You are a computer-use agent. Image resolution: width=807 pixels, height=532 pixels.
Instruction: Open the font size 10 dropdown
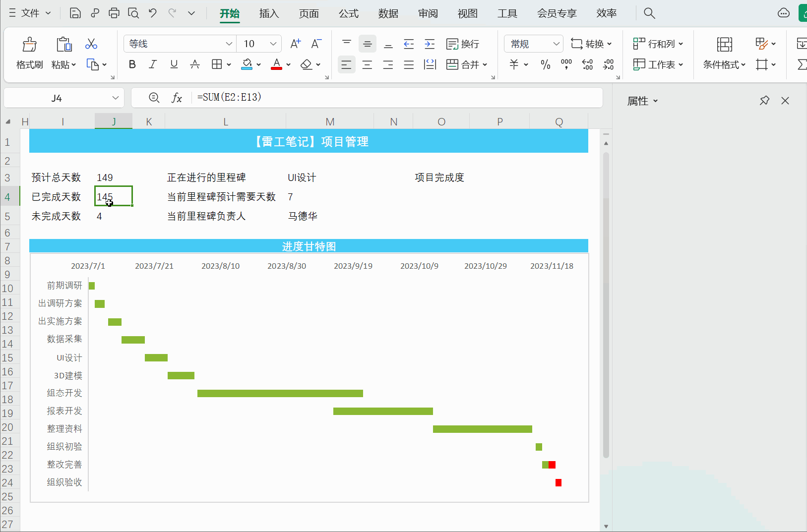point(273,44)
